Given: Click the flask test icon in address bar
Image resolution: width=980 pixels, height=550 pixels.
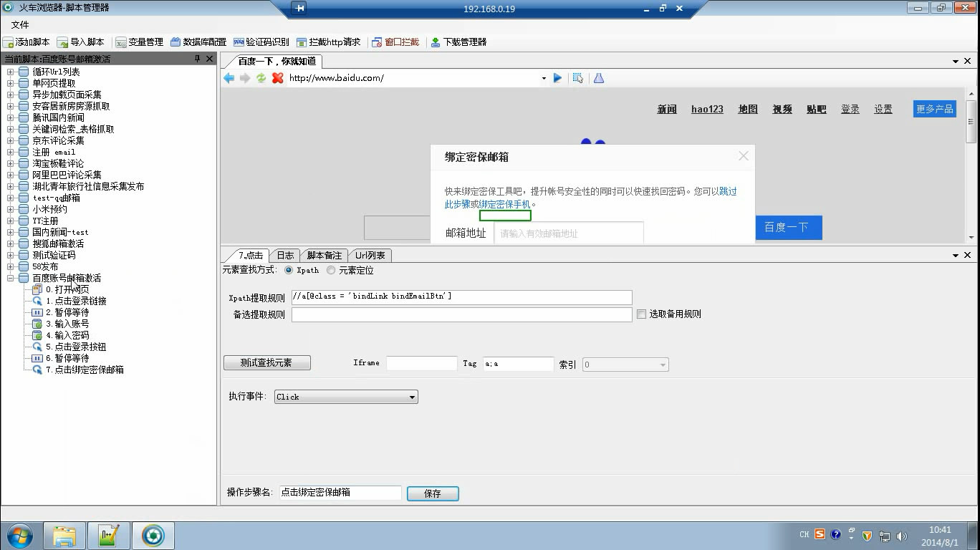Looking at the screenshot, I should 599,78.
